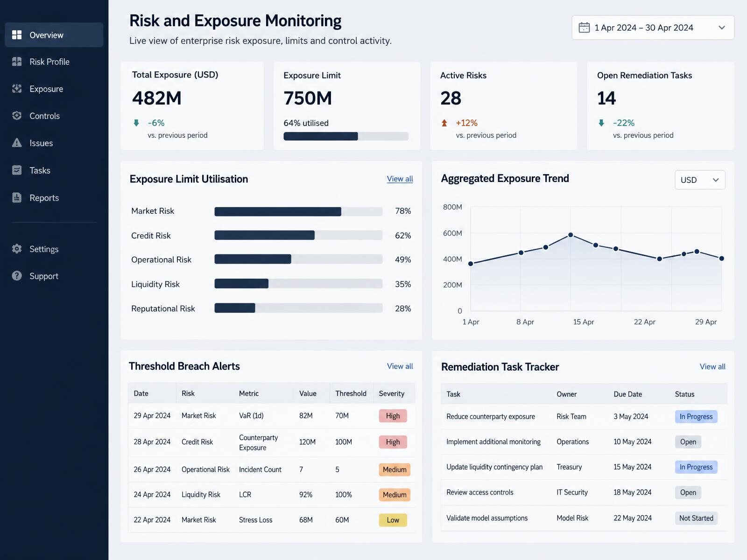Click the Threshold column header
747x560 pixels.
(351, 393)
